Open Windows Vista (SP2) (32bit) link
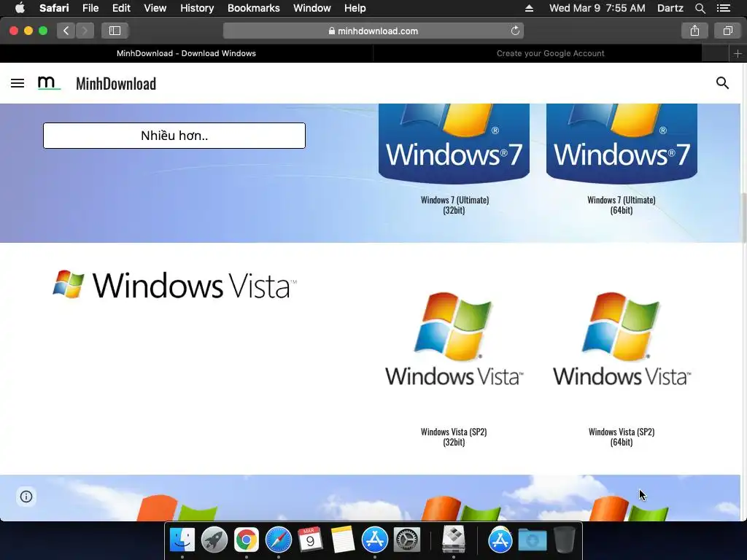This screenshot has width=747, height=560. click(454, 437)
